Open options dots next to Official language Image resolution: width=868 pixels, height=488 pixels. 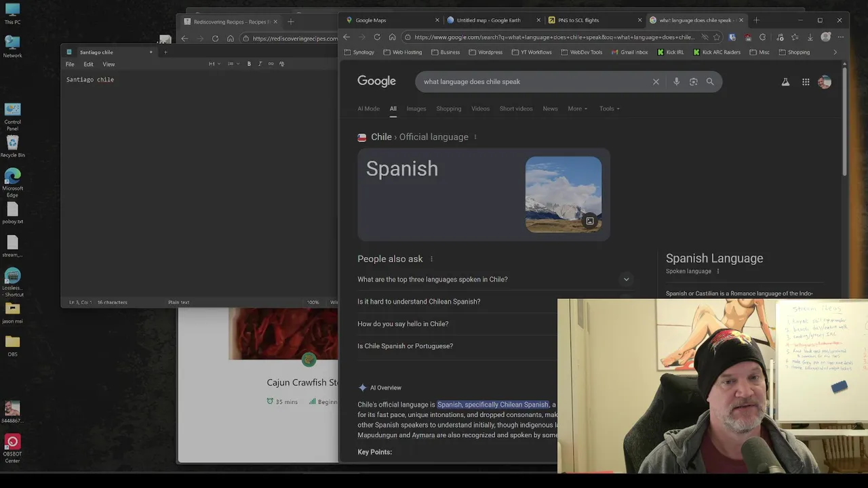coord(475,137)
